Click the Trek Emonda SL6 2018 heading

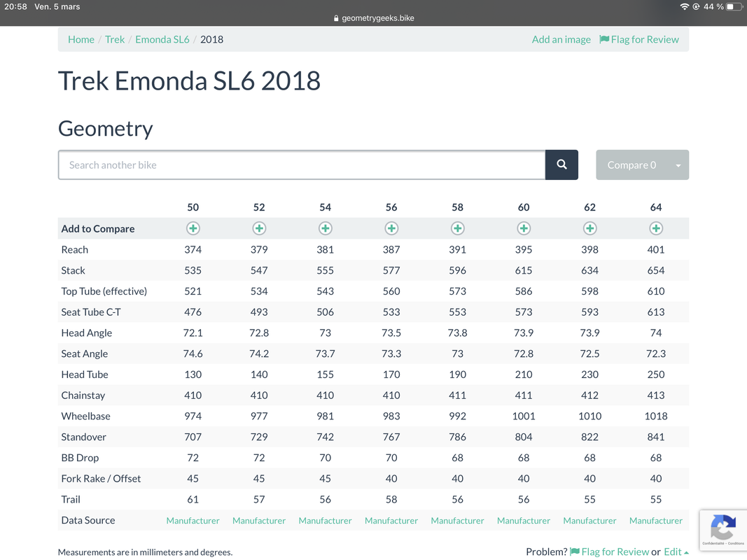click(189, 81)
